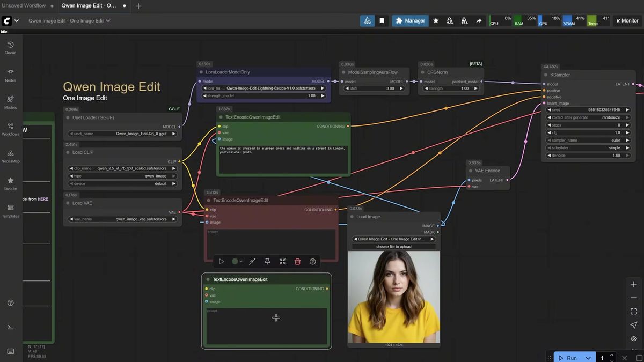644x362 pixels.
Task: Open the control after generate randomize selector
Action: (x=588, y=117)
